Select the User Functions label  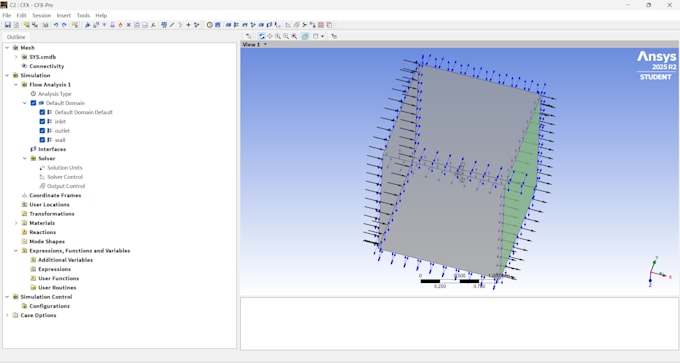point(59,278)
